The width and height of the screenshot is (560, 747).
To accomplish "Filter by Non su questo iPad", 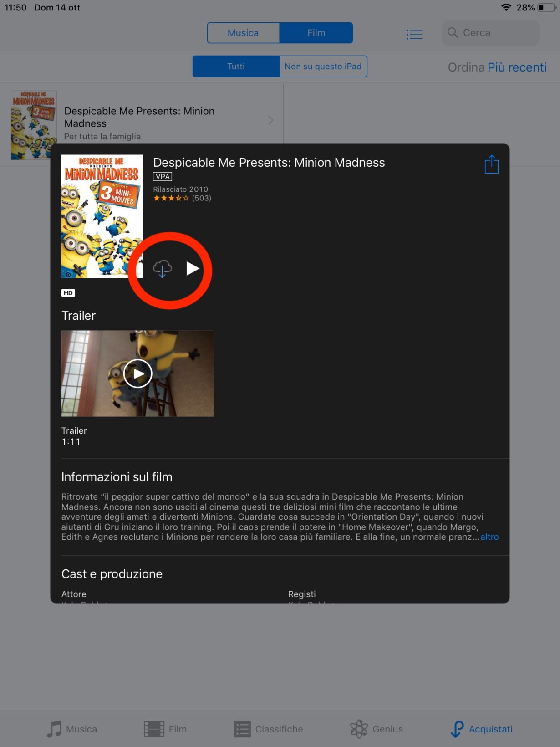I will tap(323, 67).
